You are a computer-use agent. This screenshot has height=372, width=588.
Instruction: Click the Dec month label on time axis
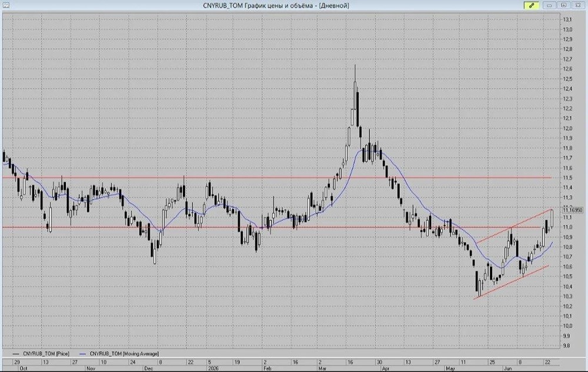pyautogui.click(x=149, y=368)
